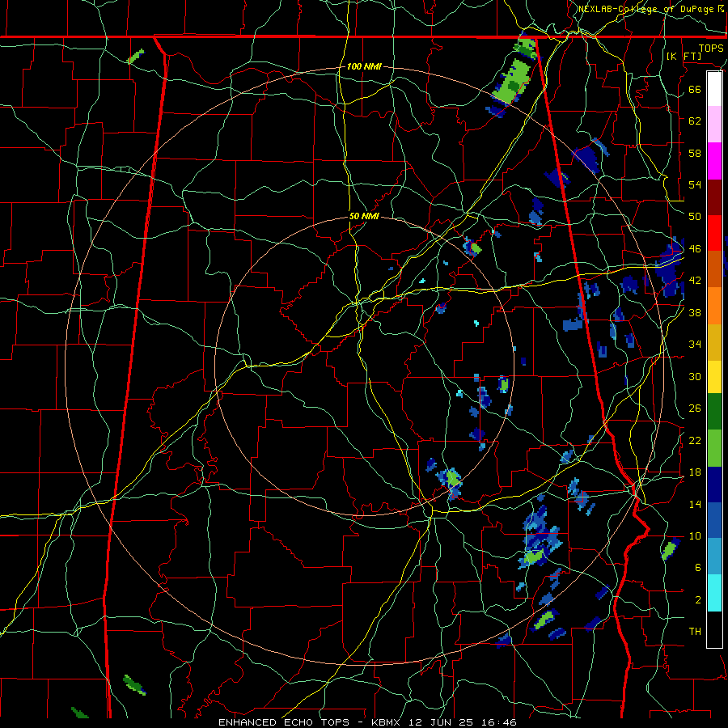Viewport: 728px width, 728px height.
Task: Click the legend value '22'
Action: [695, 440]
